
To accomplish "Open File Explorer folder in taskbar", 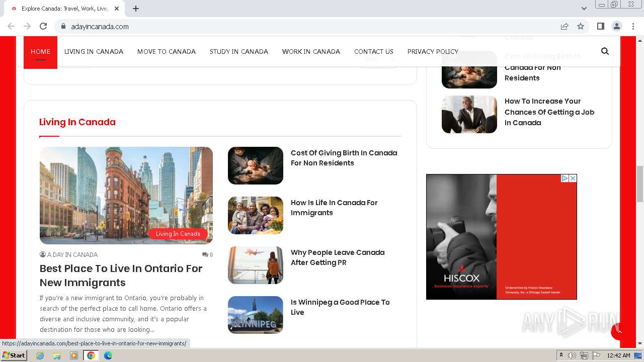I will tap(57, 355).
